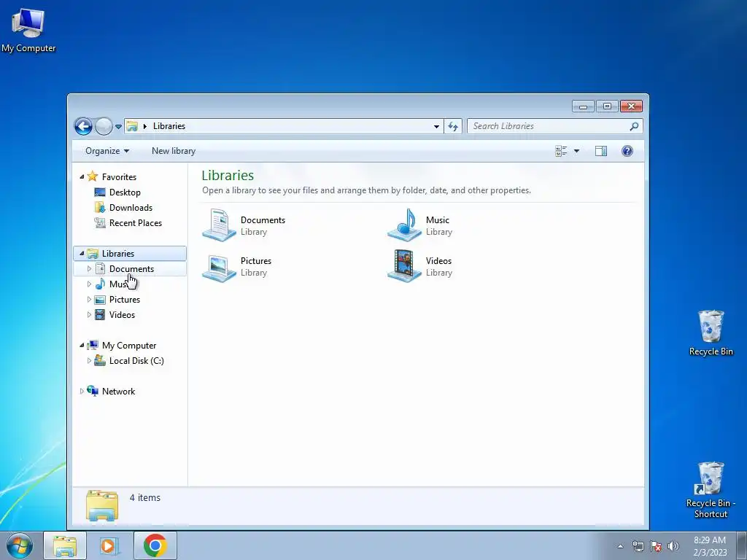Select the Pictures library icon in content pane
This screenshot has height=560, width=747.
pos(219,267)
